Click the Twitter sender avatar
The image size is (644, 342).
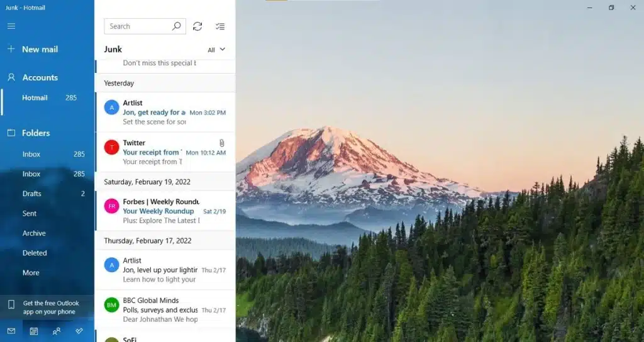coord(111,147)
